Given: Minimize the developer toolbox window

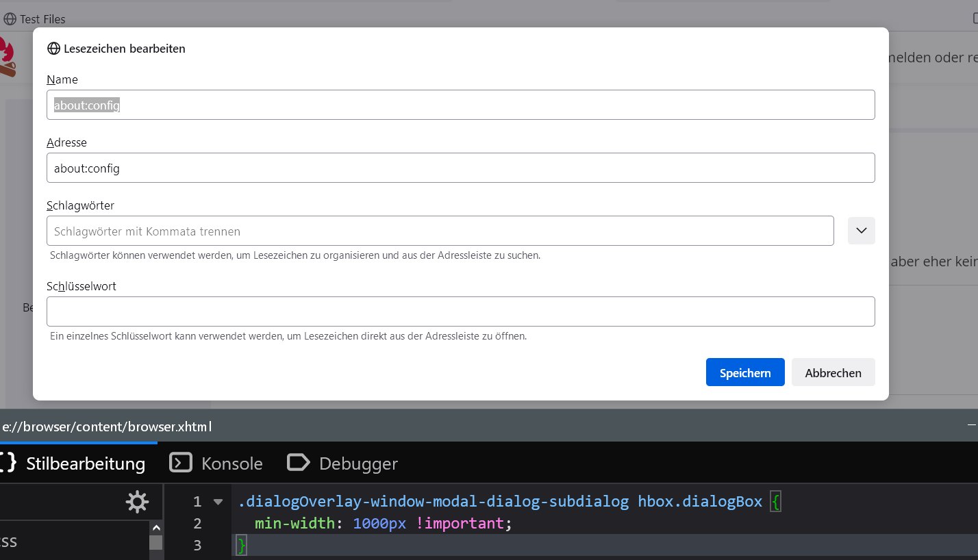Looking at the screenshot, I should [x=972, y=426].
